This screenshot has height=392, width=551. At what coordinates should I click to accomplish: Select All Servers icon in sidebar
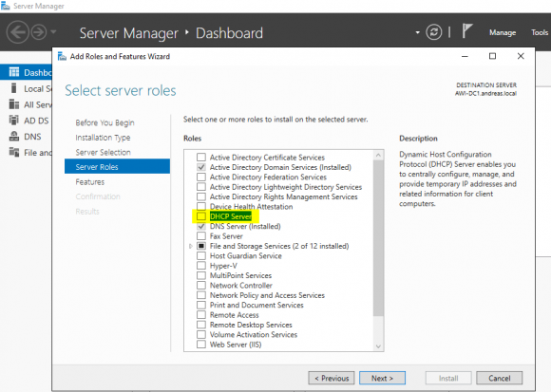coord(14,104)
